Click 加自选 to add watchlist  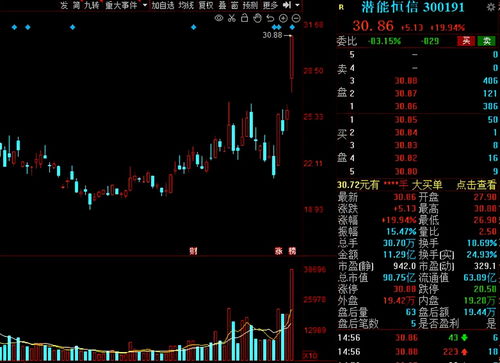pos(163,5)
